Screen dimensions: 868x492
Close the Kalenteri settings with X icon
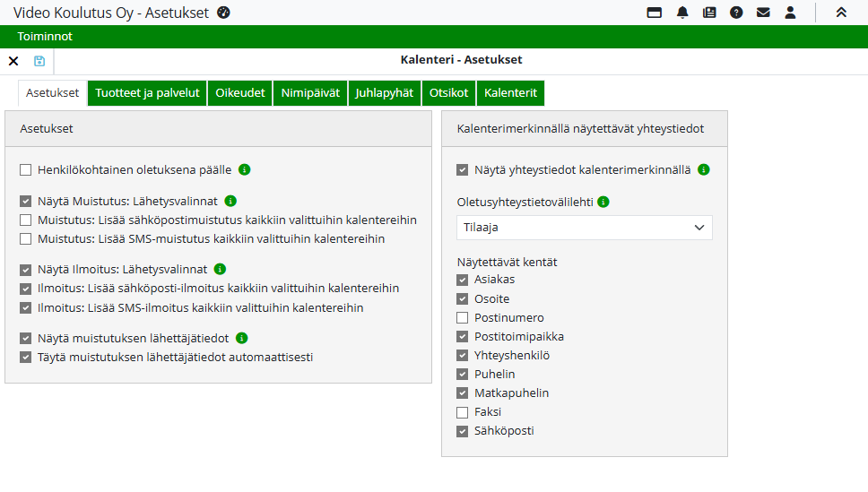tap(13, 61)
